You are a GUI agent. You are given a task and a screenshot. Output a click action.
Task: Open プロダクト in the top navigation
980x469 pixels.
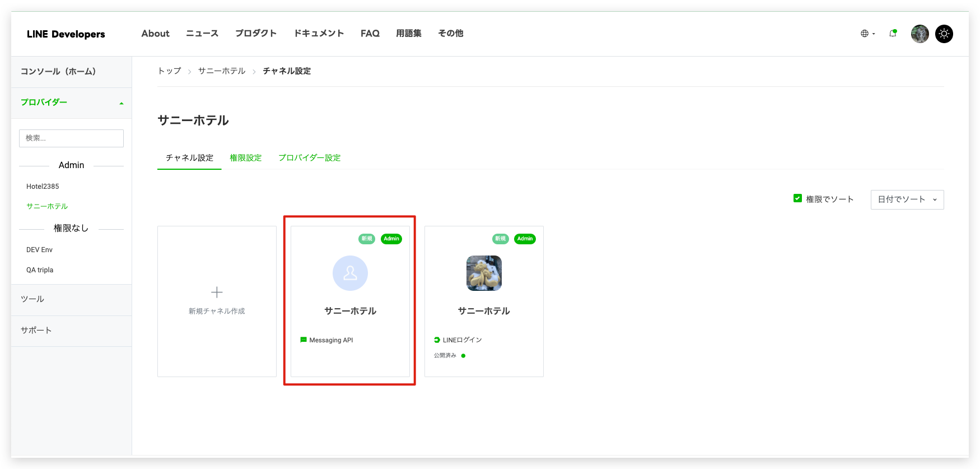click(256, 34)
